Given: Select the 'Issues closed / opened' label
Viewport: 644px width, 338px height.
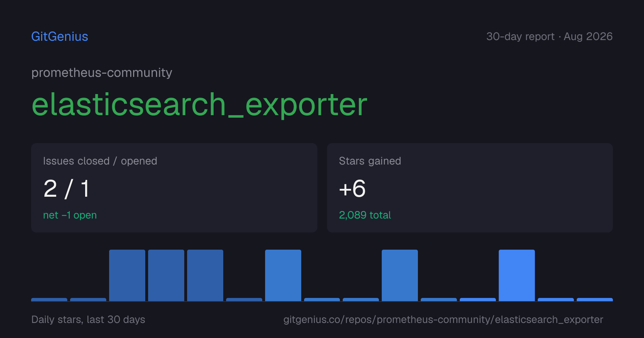Looking at the screenshot, I should [100, 161].
